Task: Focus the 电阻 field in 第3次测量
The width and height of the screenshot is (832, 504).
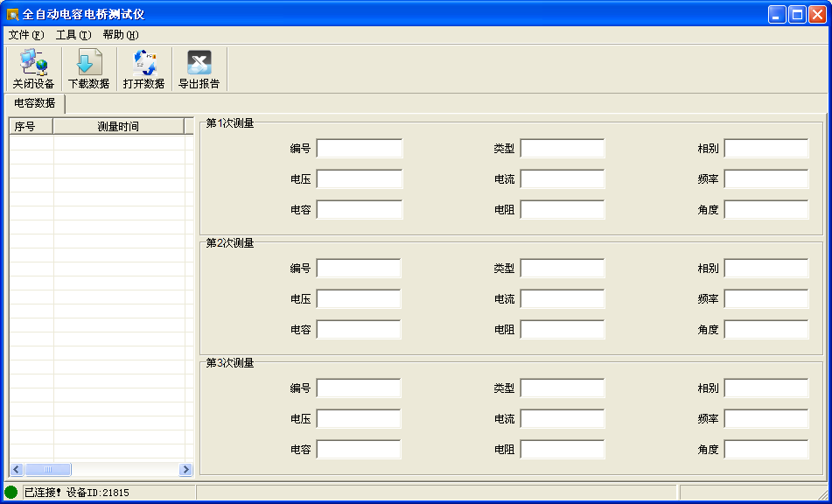Action: (563, 450)
